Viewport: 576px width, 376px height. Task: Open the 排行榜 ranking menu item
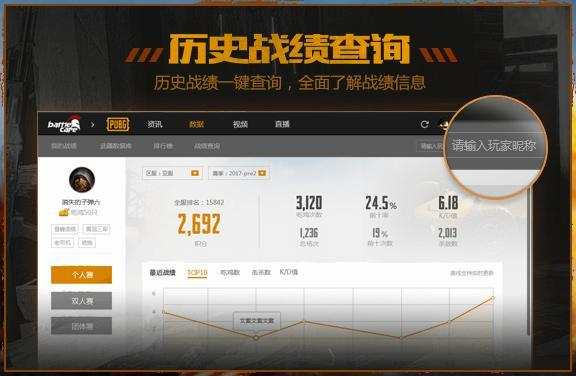(x=163, y=146)
